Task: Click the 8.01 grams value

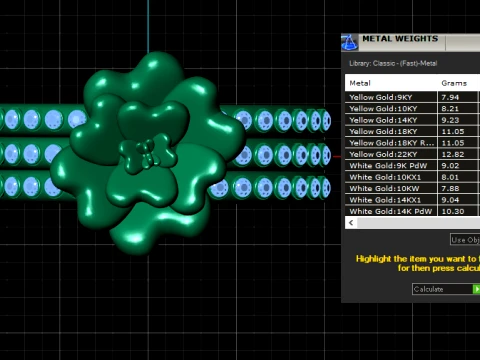Action: [450, 177]
